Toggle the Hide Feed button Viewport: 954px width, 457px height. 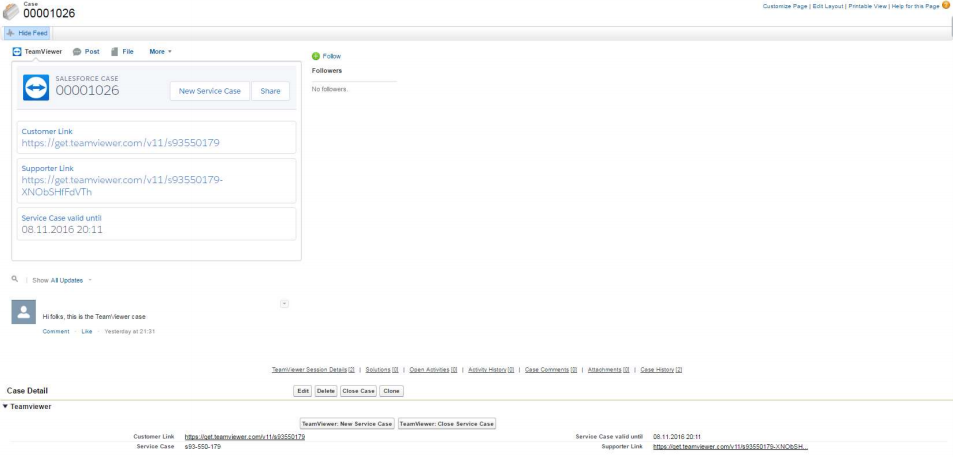(27, 33)
